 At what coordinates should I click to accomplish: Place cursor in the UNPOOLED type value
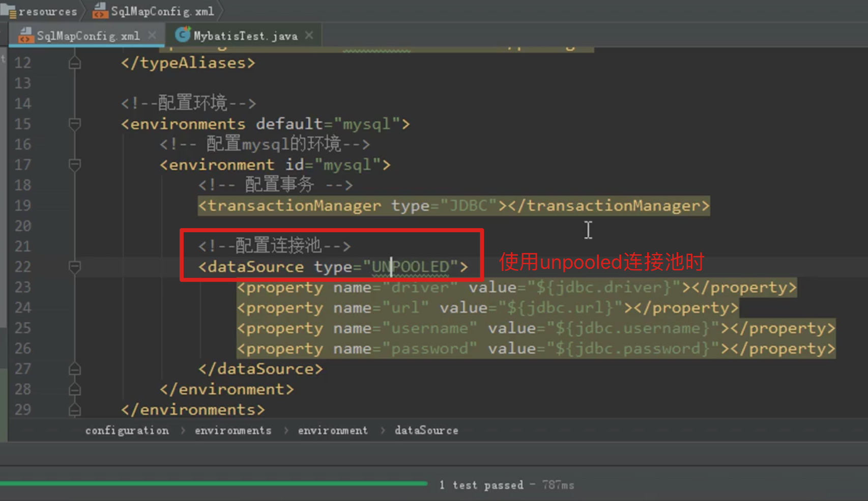411,267
